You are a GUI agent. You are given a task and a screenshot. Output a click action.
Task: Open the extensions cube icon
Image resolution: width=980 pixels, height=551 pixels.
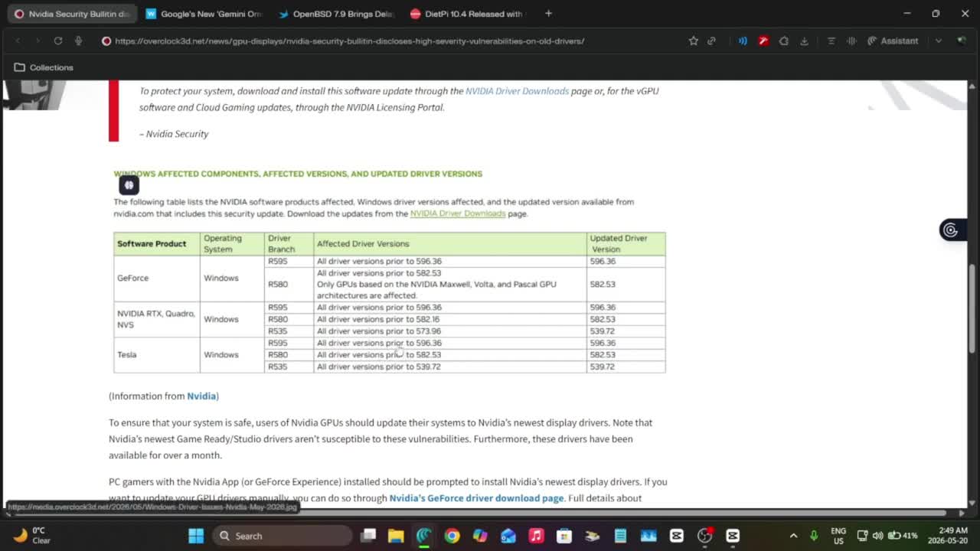click(x=784, y=41)
